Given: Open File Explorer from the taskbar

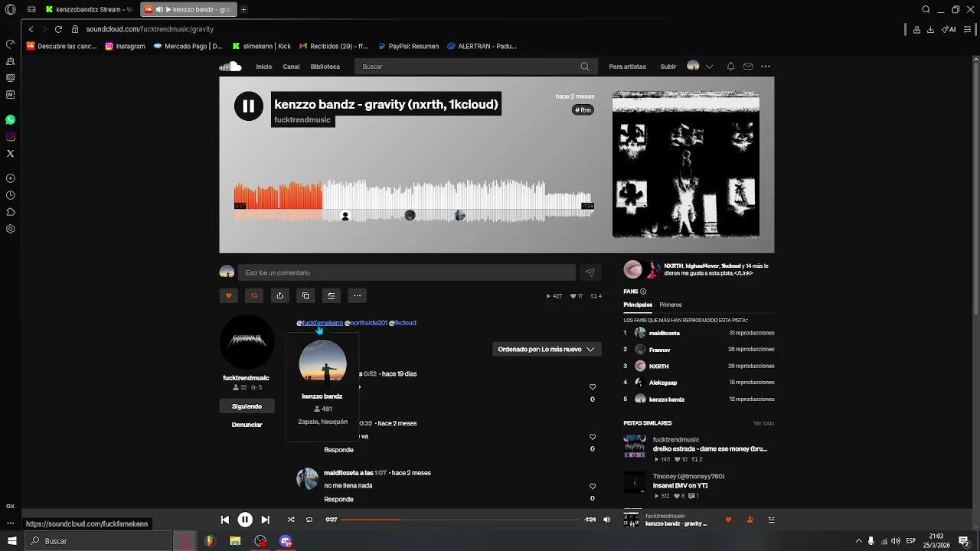Looking at the screenshot, I should click(235, 541).
